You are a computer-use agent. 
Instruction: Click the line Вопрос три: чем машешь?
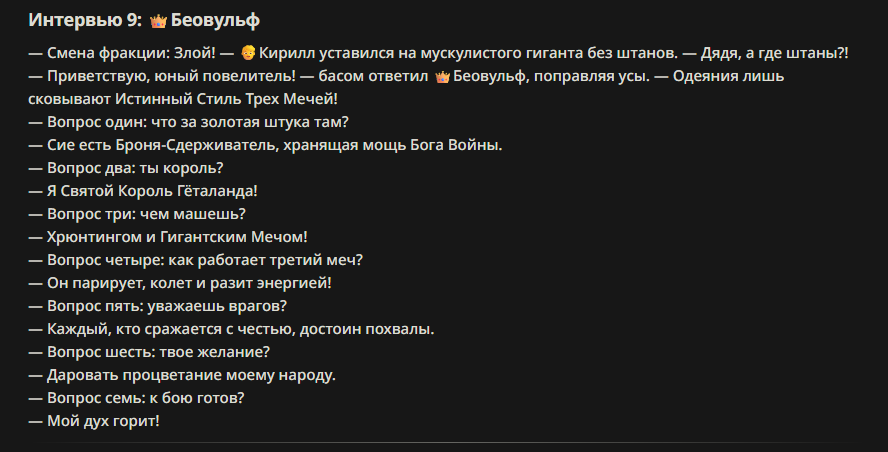click(x=137, y=214)
